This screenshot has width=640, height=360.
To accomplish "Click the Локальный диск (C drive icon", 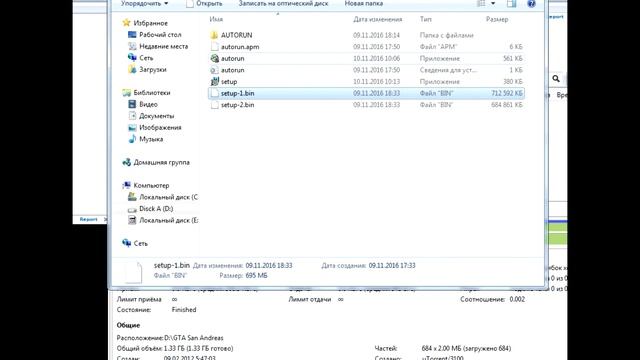I will pos(132,197).
